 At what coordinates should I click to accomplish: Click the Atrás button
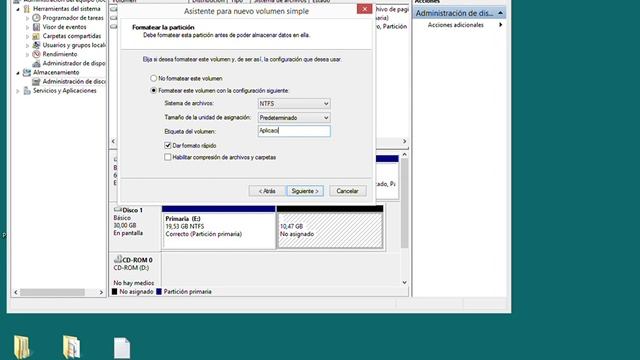click(267, 191)
